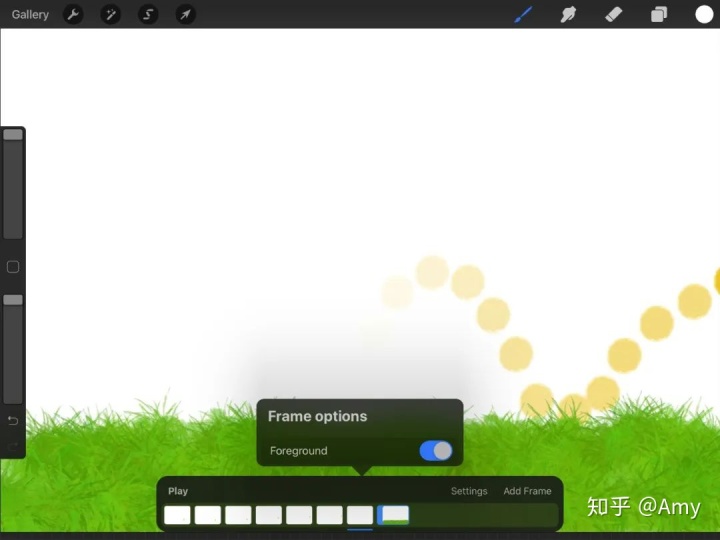The width and height of the screenshot is (720, 540).
Task: Select the fifth frame thumbnail
Action: click(x=299, y=515)
